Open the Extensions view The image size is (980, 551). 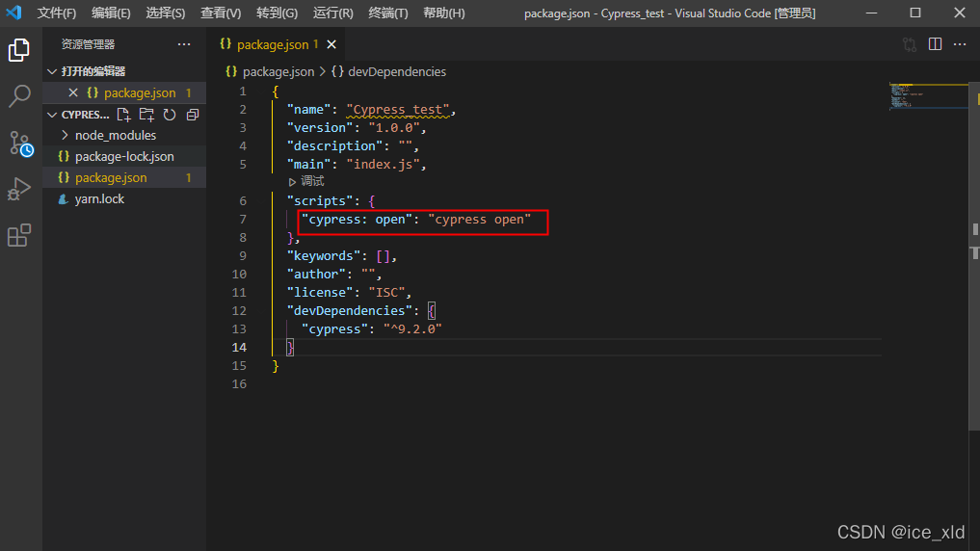[x=19, y=235]
